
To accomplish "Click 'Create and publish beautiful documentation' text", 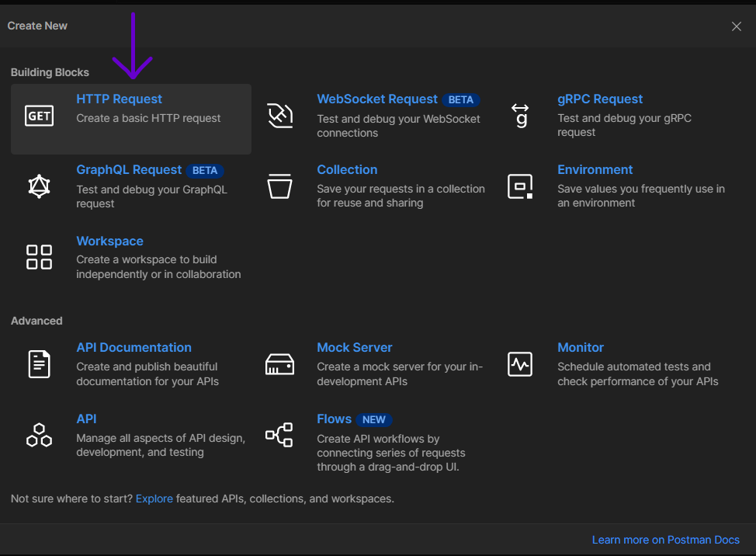I will pos(147,374).
